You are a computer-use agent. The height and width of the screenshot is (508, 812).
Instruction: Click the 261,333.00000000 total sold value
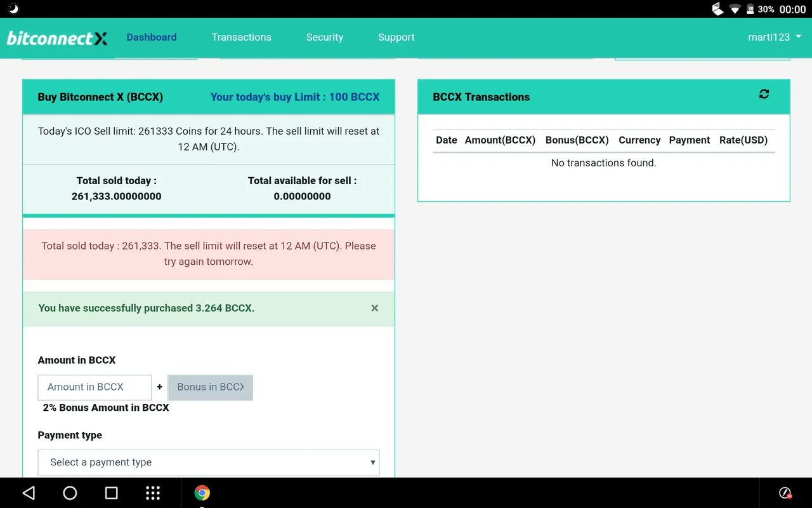(x=116, y=196)
